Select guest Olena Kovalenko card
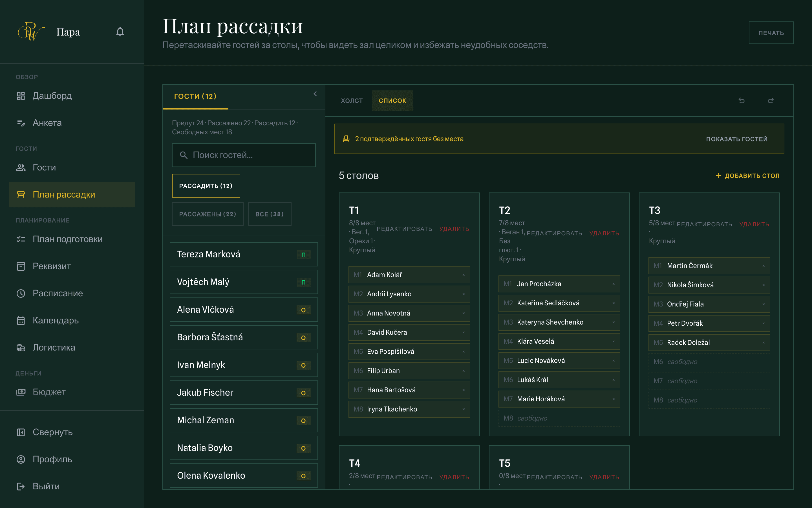Image resolution: width=812 pixels, height=508 pixels. [x=244, y=476]
